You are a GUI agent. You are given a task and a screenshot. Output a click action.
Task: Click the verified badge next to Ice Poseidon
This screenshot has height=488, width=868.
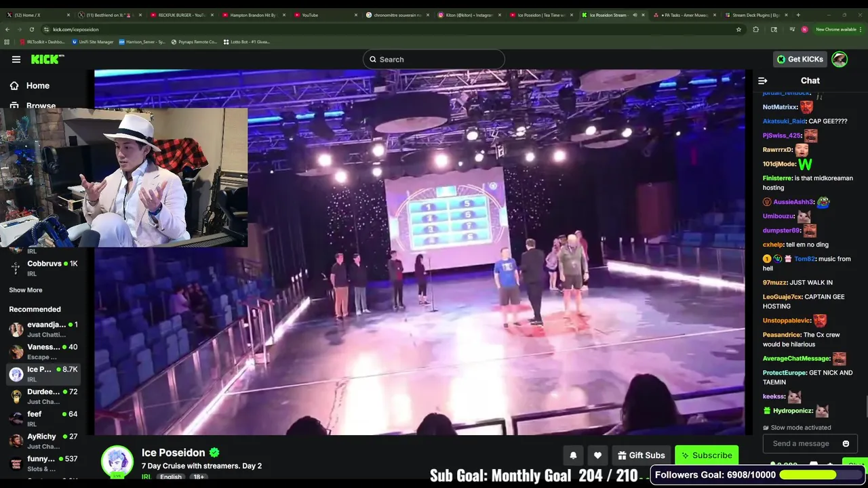click(x=214, y=453)
